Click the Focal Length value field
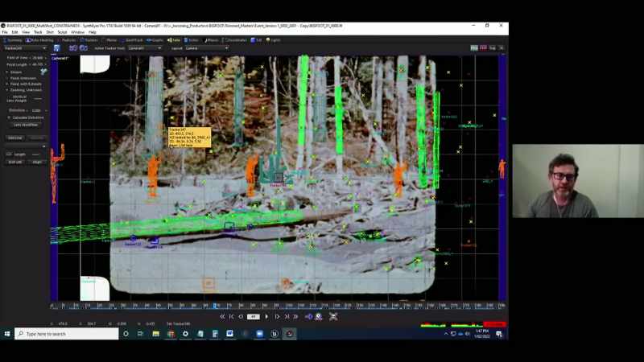 38,64
